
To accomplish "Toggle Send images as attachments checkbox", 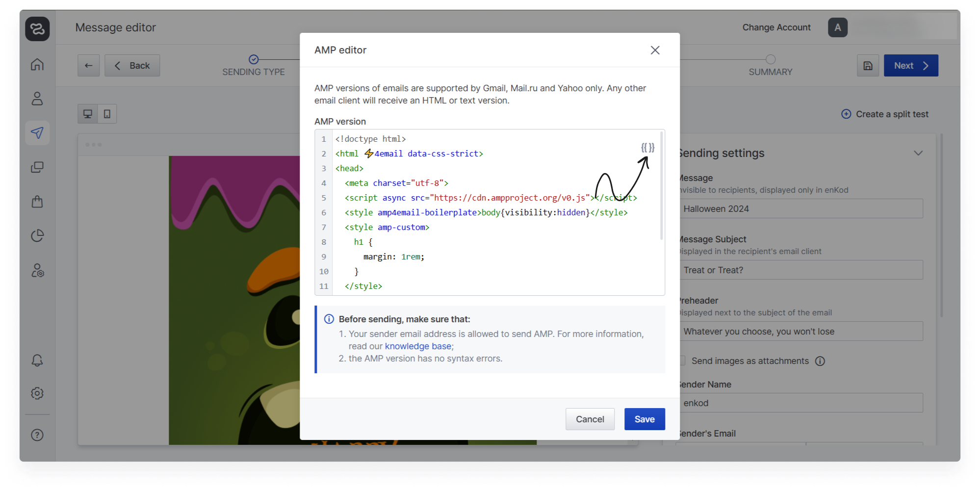I will click(681, 361).
